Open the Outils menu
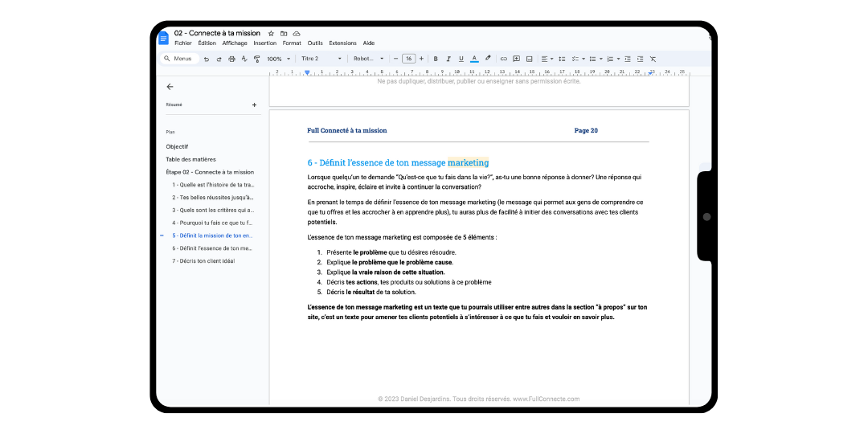 (315, 43)
